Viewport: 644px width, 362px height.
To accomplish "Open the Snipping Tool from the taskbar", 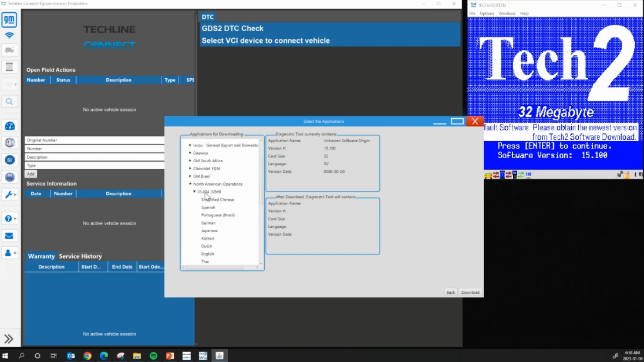I will pyautogui.click(x=120, y=356).
